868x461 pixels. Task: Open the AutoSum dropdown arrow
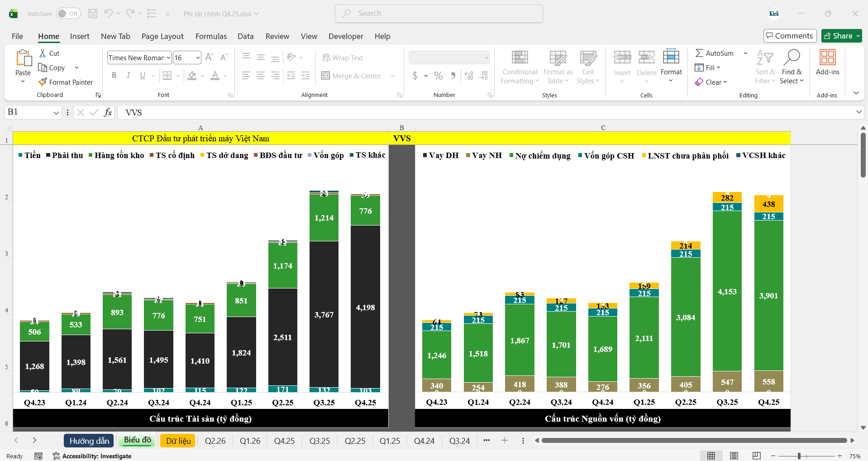[x=745, y=53]
